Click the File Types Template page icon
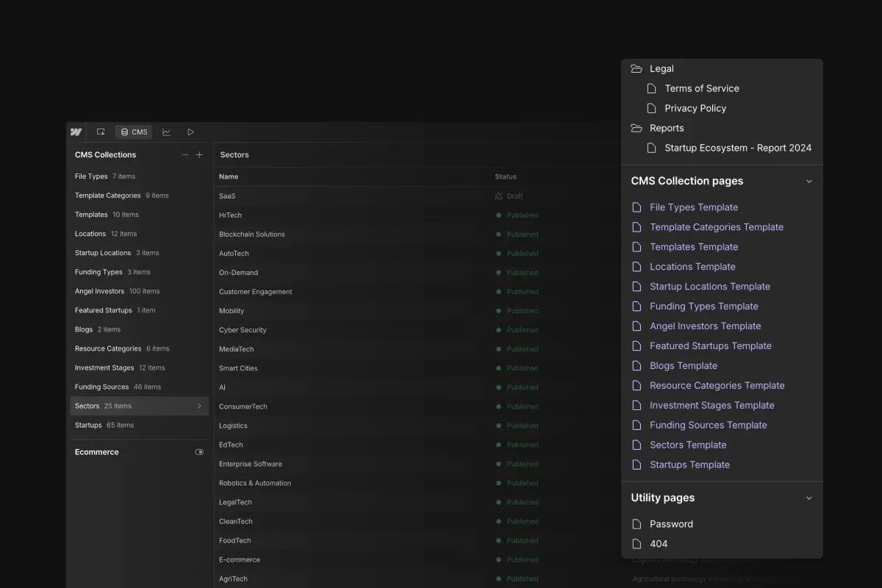Image resolution: width=882 pixels, height=588 pixels. [x=637, y=207]
